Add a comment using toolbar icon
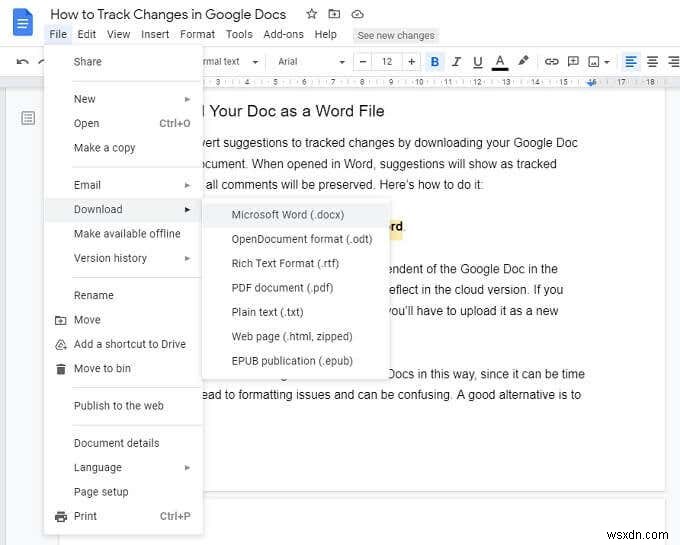 [x=573, y=62]
